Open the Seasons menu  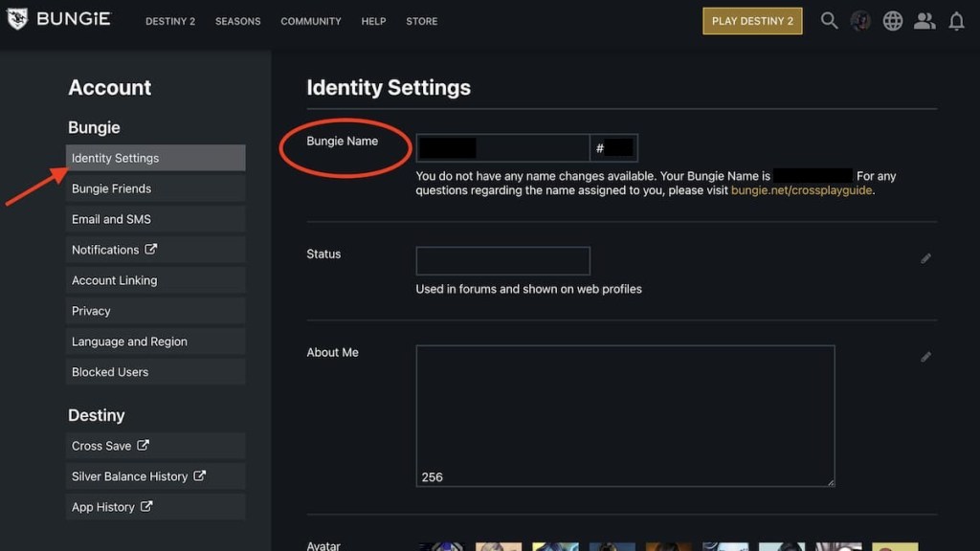(x=237, y=21)
